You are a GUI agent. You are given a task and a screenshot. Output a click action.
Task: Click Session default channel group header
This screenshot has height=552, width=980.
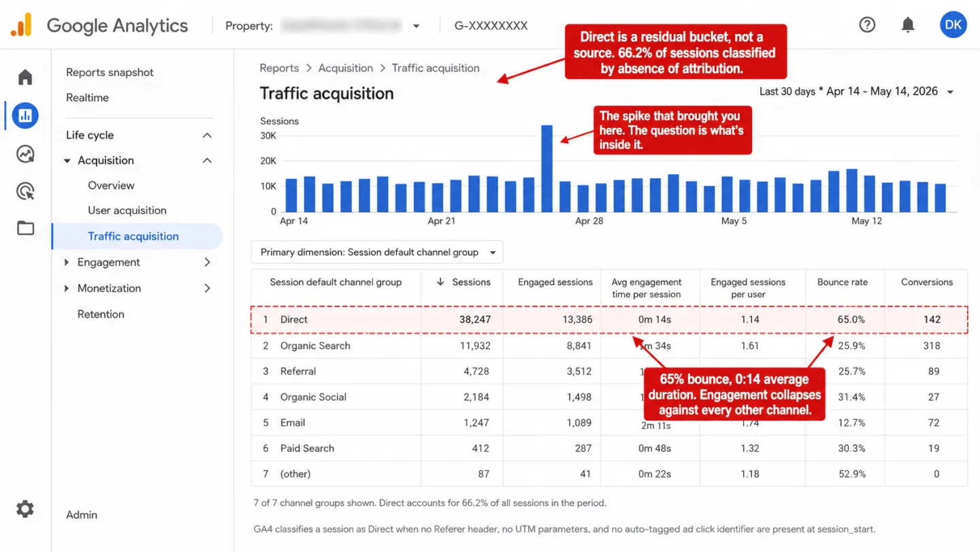pos(336,282)
